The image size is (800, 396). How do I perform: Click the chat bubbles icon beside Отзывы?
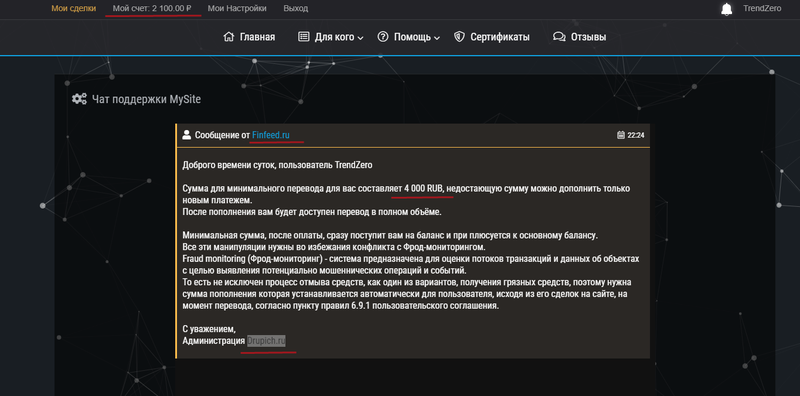[x=559, y=37]
